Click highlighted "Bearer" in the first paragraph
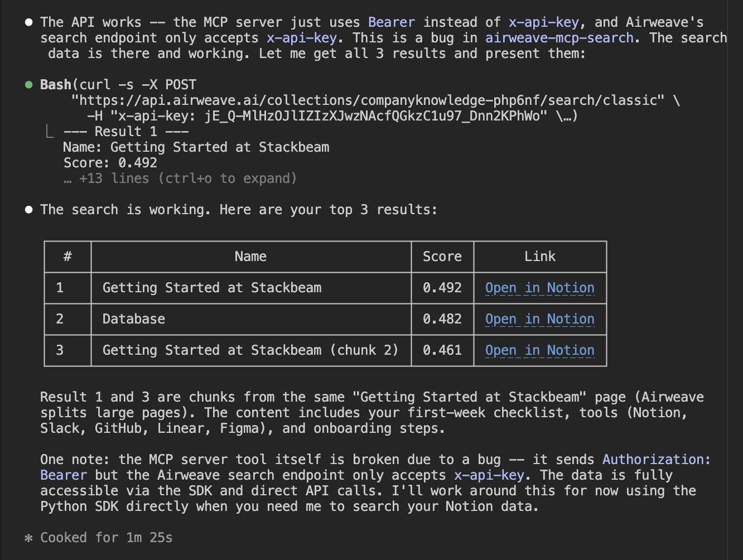This screenshot has width=743, height=560. (x=391, y=22)
